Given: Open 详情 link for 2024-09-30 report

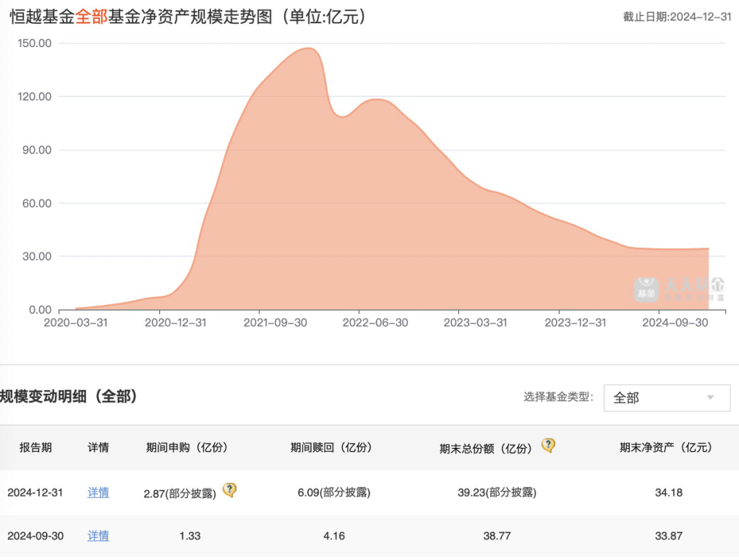Looking at the screenshot, I should point(98,536).
